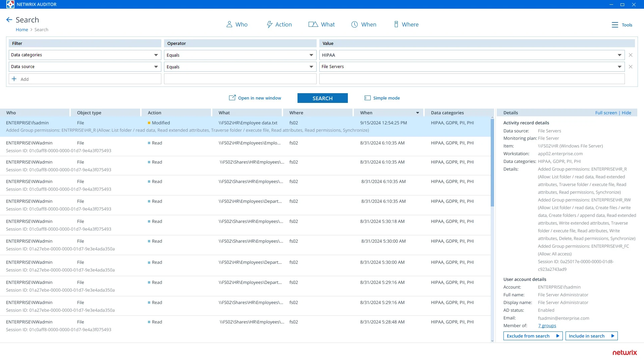Open the second Equals operator dropdown
The height and width of the screenshot is (362, 644).
(311, 67)
